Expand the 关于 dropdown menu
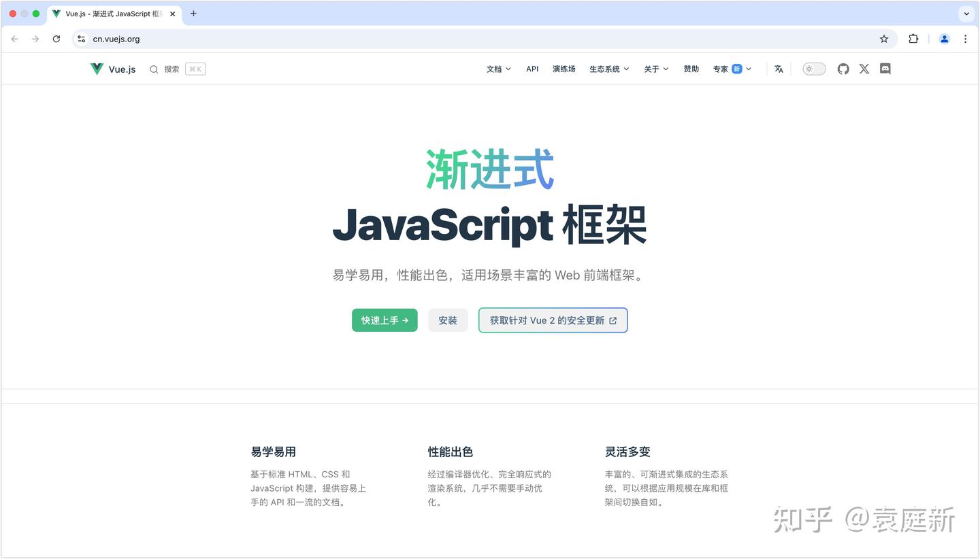This screenshot has width=980, height=559. 655,69
